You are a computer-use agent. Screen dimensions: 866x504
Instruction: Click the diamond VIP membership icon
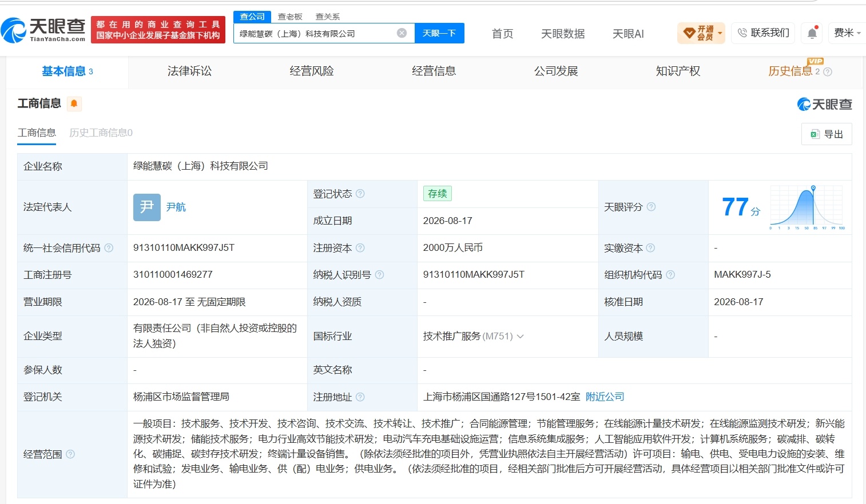(689, 33)
